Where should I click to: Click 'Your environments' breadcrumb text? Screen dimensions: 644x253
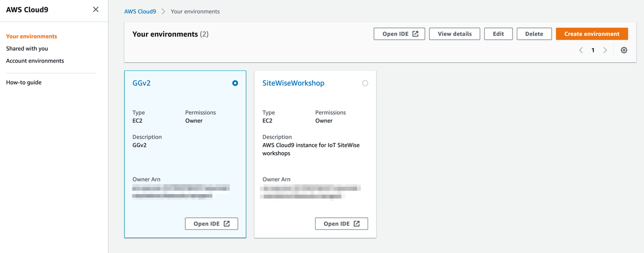point(195,11)
